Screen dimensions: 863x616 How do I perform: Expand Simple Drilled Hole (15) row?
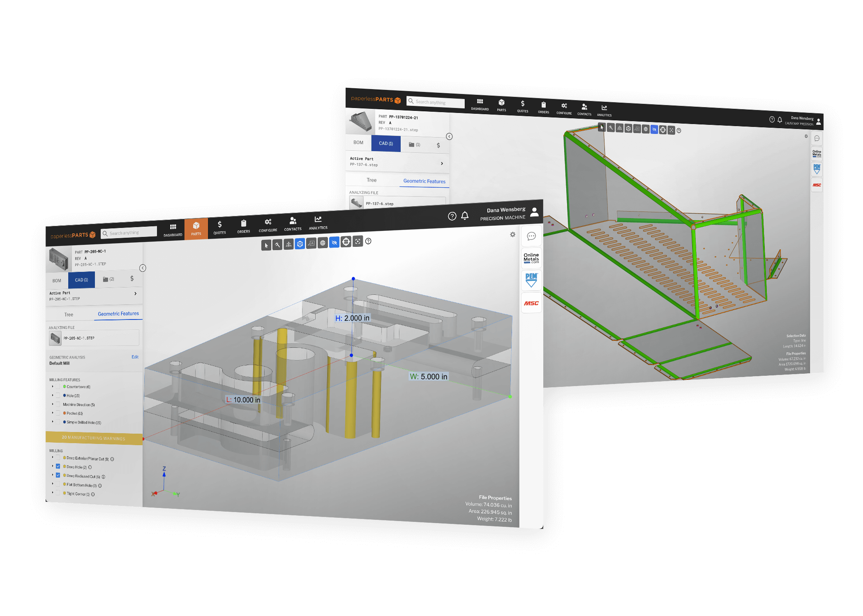click(53, 421)
